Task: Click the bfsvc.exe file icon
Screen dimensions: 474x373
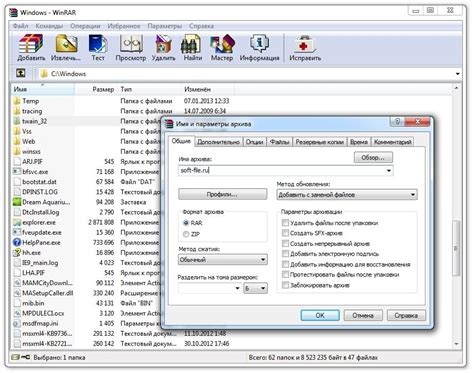Action: pyautogui.click(x=17, y=172)
